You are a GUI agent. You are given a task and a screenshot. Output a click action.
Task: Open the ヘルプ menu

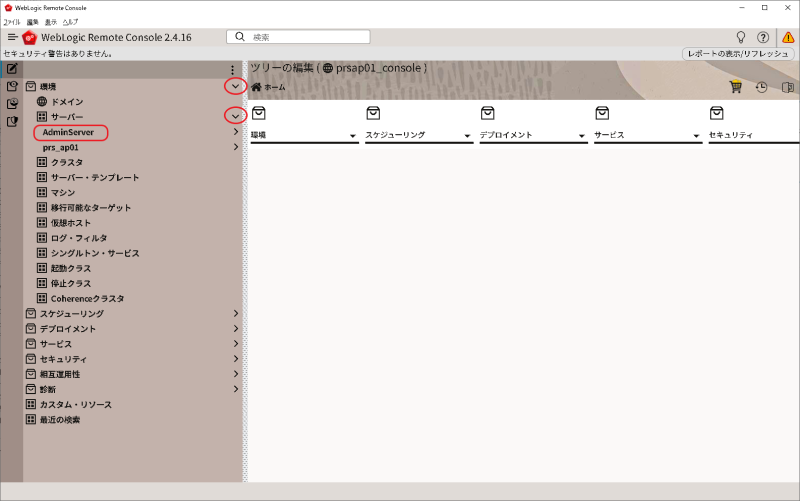click(70, 22)
